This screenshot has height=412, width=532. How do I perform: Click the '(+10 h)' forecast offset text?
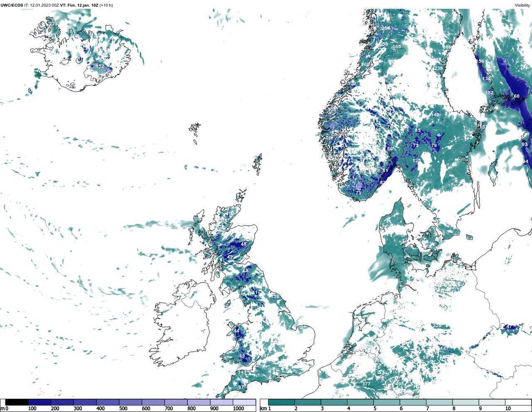(x=106, y=5)
